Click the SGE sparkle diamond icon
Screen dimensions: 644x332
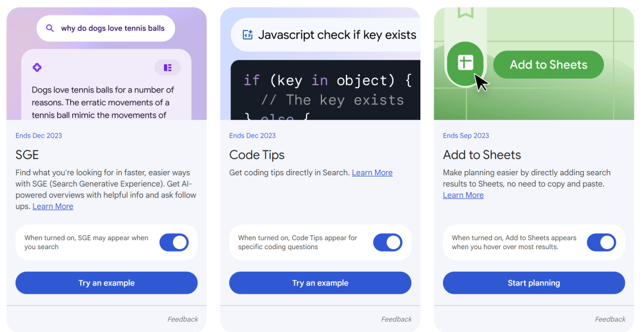coord(37,67)
